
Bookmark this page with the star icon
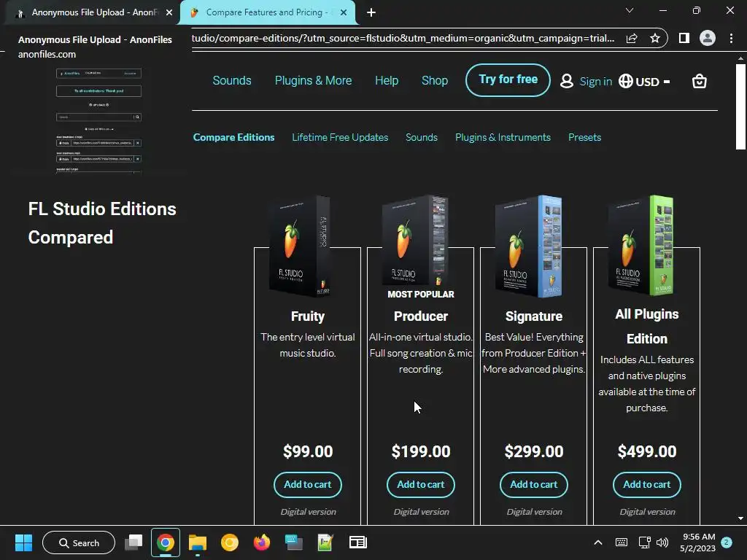click(655, 38)
